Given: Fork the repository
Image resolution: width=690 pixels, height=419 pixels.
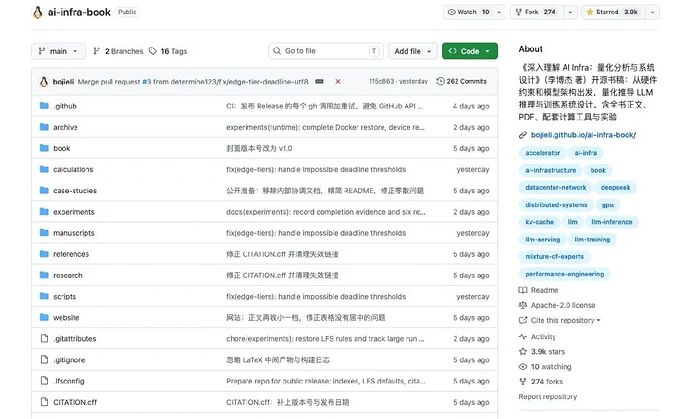Looking at the screenshot, I should tap(536, 12).
